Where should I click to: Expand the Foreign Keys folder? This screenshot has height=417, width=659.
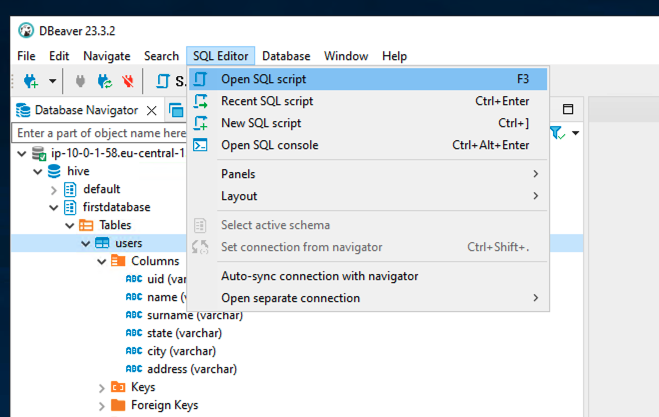click(x=102, y=406)
